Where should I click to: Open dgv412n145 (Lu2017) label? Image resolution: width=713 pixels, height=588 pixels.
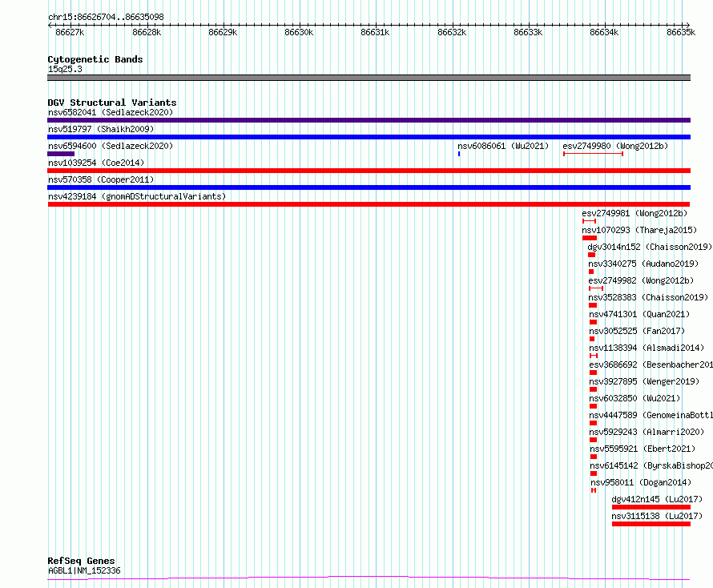coord(657,499)
